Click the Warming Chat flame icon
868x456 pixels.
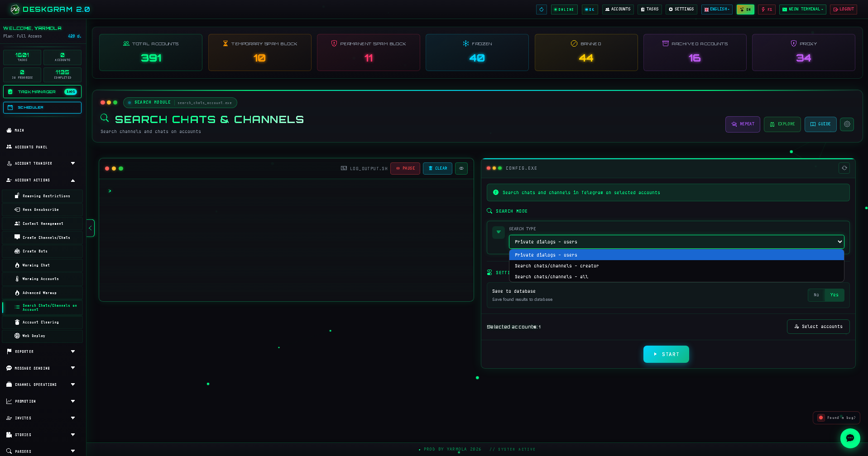(x=17, y=265)
